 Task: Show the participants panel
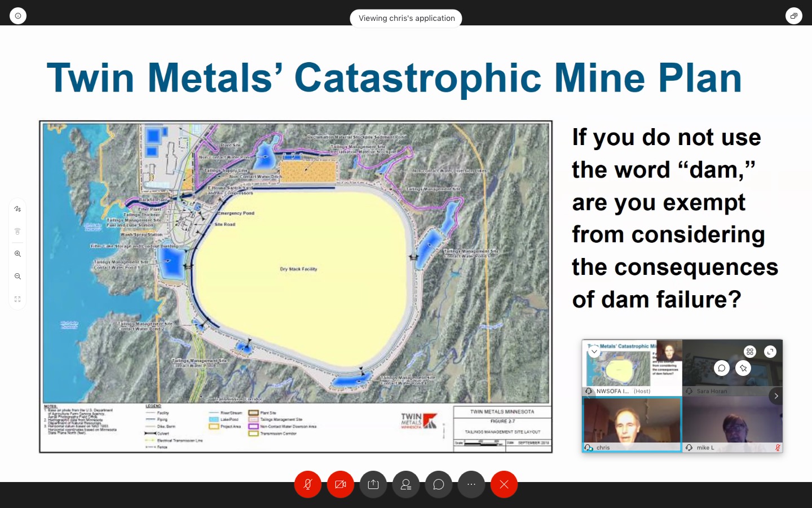(406, 484)
